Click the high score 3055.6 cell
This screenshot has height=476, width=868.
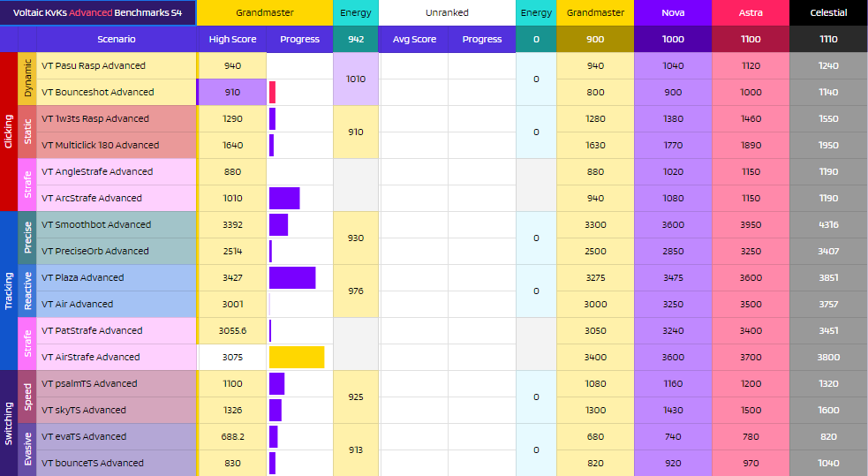pos(232,331)
